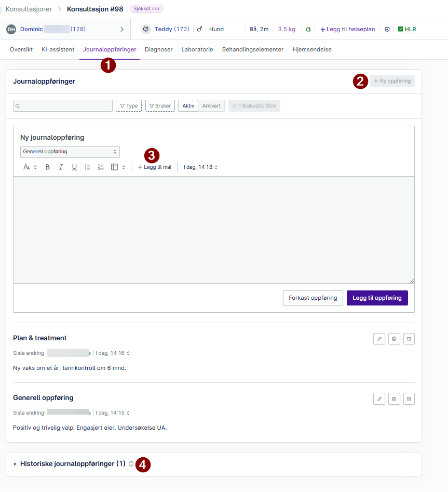Click the Sjekket inn status badge
Viewport: 448px width, 492px height.
(x=146, y=9)
